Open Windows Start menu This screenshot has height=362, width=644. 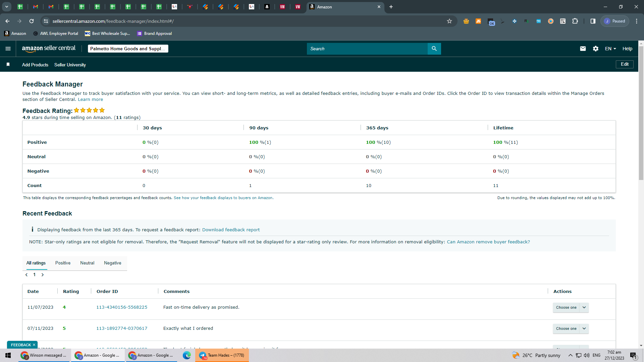coord(8,355)
